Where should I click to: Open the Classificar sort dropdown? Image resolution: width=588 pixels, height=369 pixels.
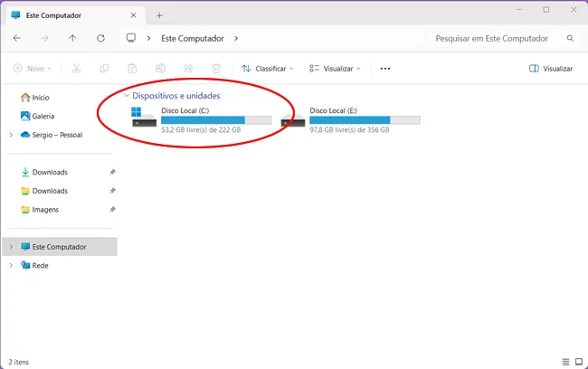pos(268,68)
